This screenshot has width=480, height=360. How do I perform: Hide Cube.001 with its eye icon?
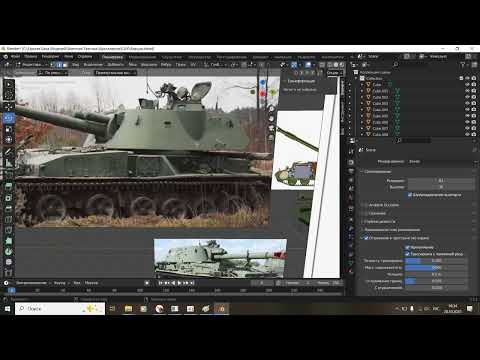[467, 91]
